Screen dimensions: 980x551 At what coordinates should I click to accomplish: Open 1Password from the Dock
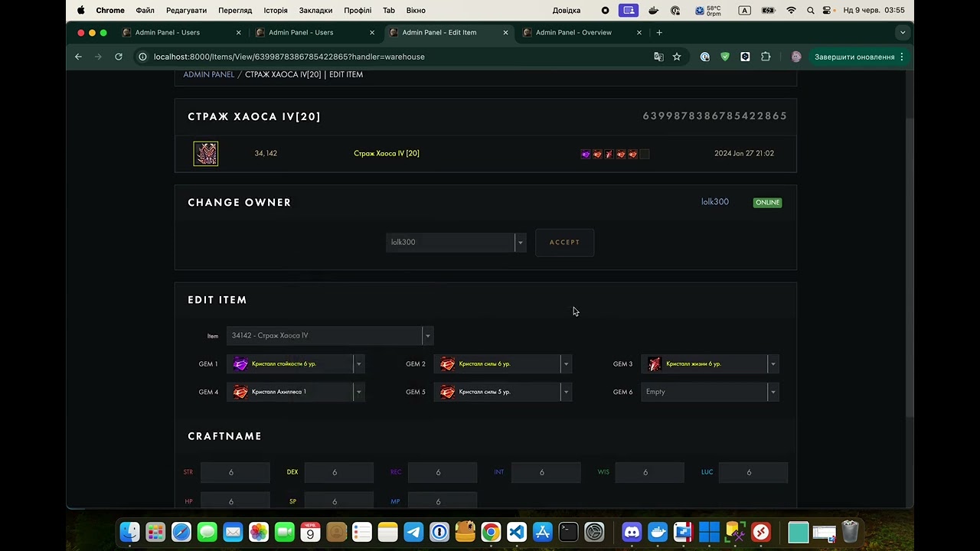click(x=439, y=532)
